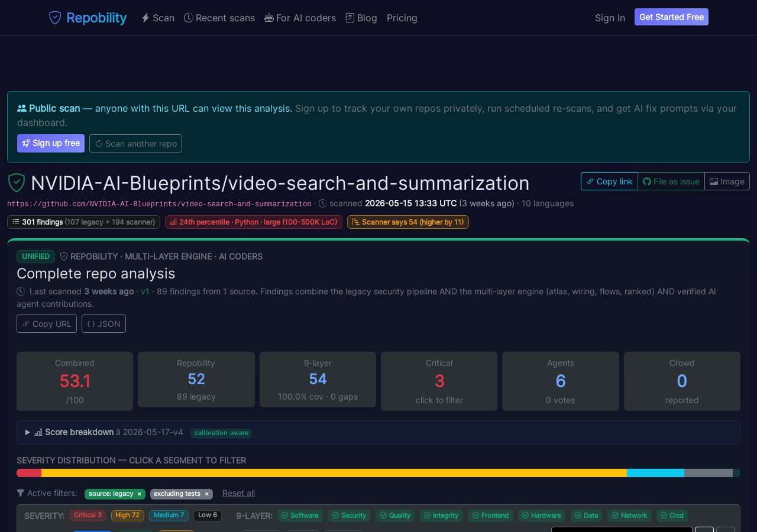Open the Scan page from navbar
757x532 pixels.
click(x=158, y=18)
